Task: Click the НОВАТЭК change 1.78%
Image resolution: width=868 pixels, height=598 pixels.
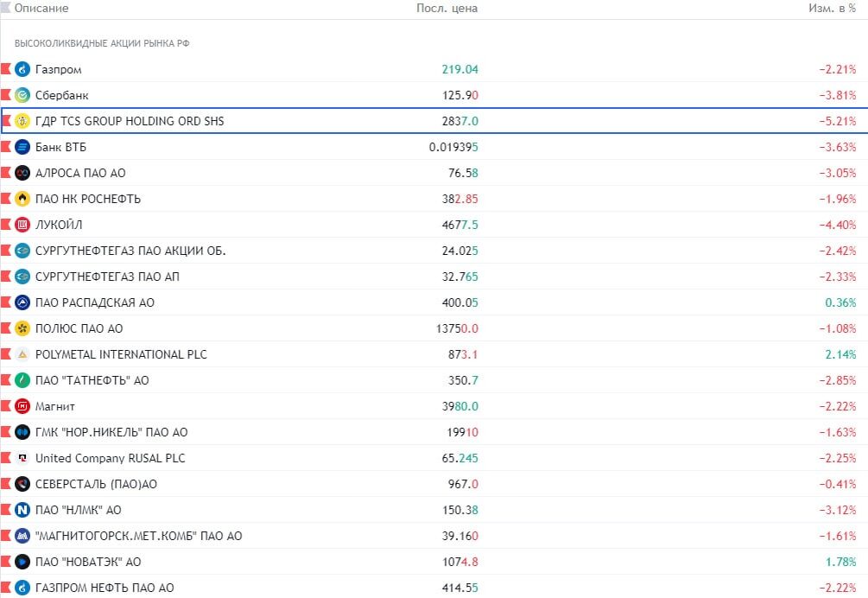Action: (x=841, y=562)
